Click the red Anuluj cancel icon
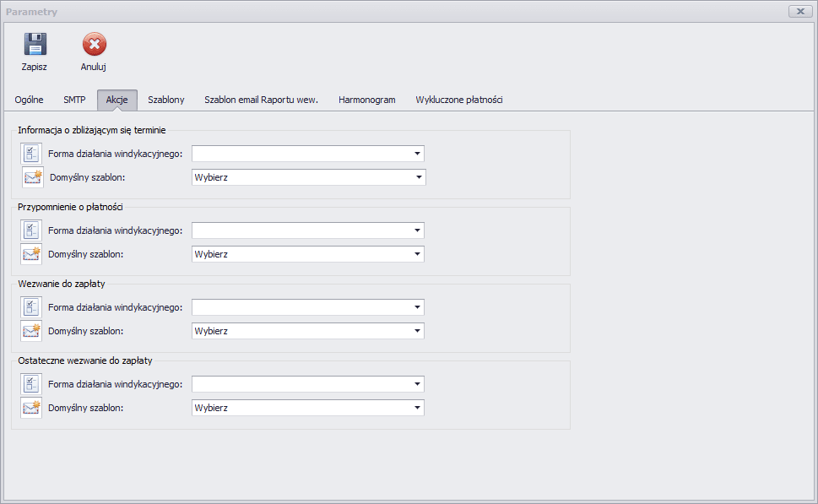 [x=95, y=45]
